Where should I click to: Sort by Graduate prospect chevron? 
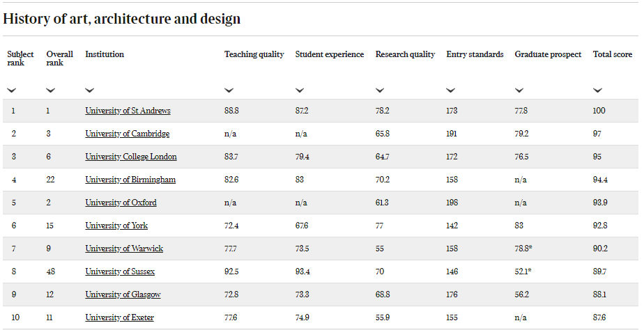[519, 91]
